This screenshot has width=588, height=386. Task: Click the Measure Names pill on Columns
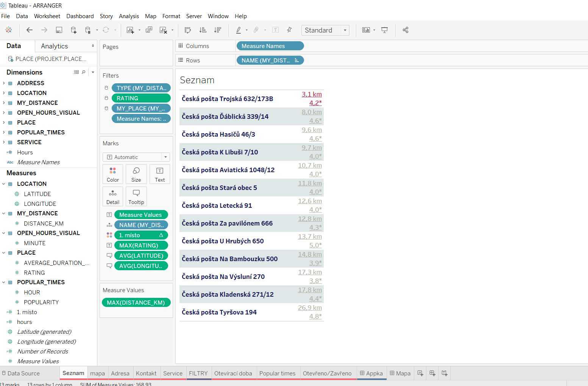pyautogui.click(x=270, y=46)
